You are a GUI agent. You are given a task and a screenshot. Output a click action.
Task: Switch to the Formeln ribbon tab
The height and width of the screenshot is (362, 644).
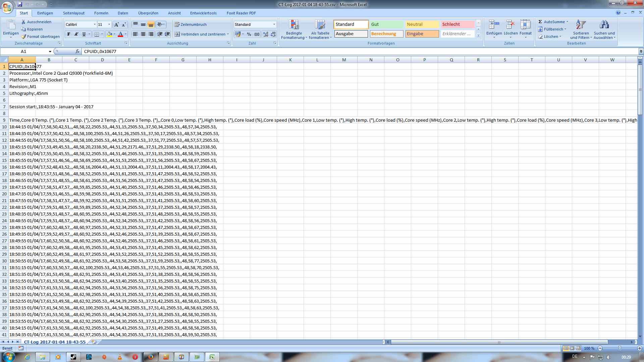(101, 13)
